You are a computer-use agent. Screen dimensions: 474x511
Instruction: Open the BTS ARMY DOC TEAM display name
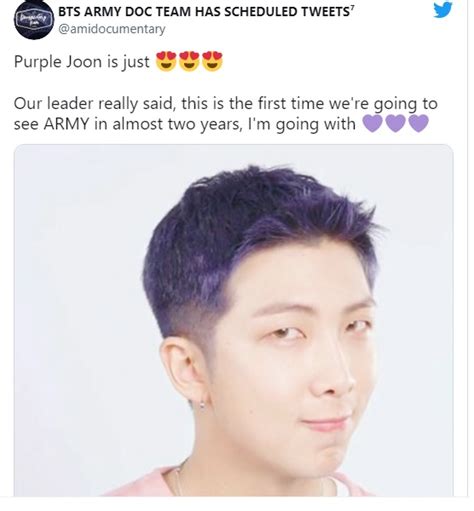click(x=206, y=12)
